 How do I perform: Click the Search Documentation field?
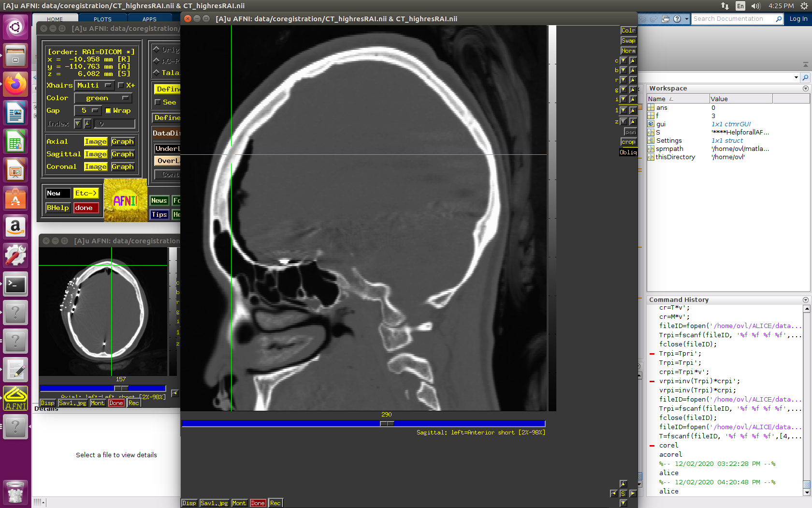[x=737, y=19]
